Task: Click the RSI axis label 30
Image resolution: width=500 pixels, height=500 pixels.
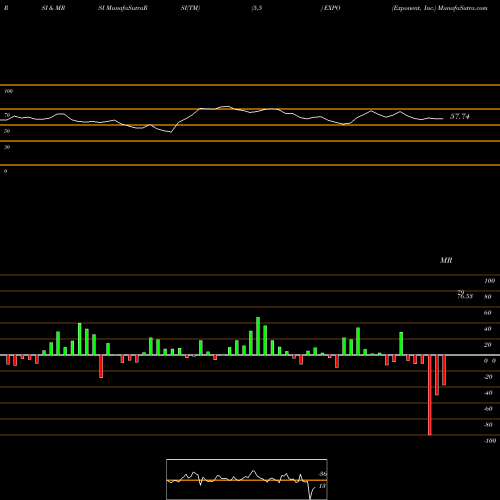Action: (x=7, y=147)
